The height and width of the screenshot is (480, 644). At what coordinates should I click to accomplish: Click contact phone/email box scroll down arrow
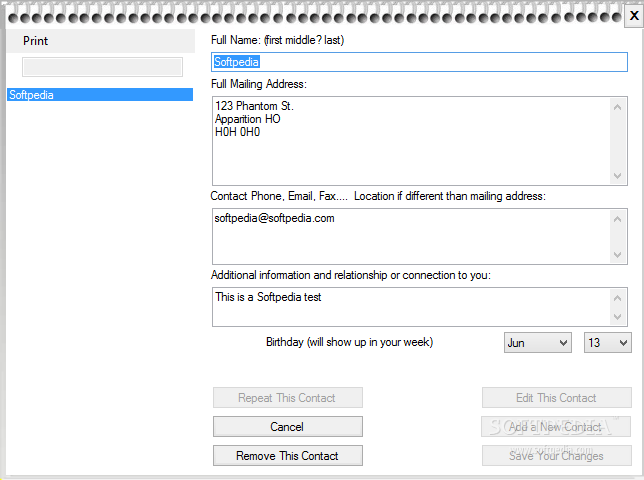(617, 255)
